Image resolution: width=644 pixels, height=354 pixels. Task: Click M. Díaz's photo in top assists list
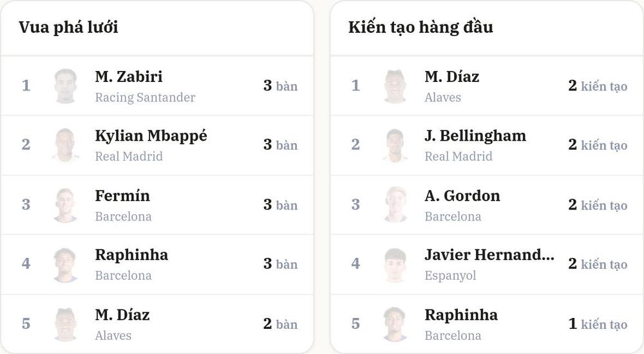pos(395,86)
